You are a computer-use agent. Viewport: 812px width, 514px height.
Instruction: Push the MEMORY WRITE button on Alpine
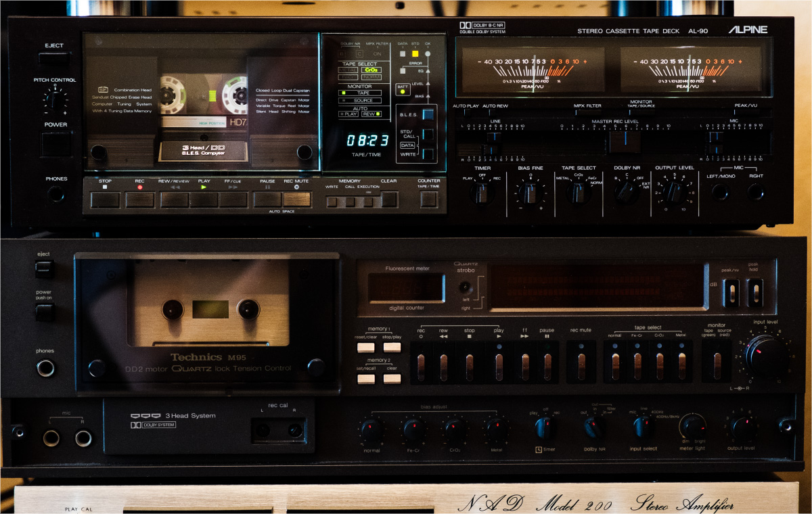point(332,202)
